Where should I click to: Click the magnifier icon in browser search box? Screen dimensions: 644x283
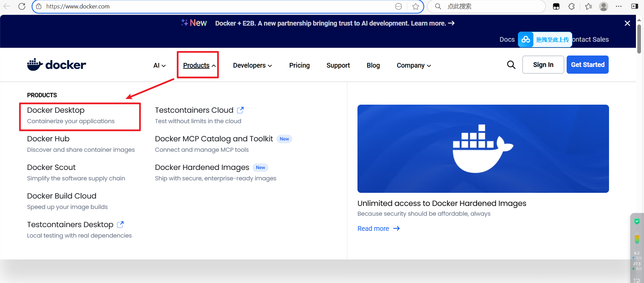[438, 6]
